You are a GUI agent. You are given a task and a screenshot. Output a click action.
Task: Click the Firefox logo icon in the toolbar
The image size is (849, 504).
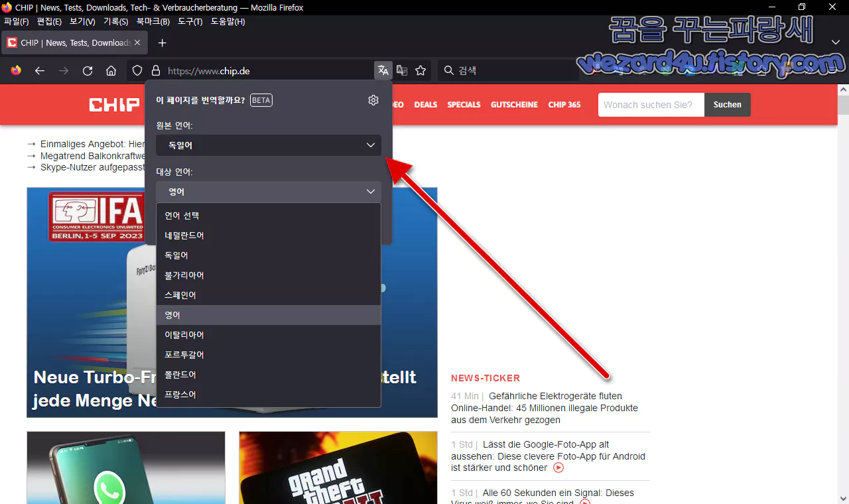(15, 70)
